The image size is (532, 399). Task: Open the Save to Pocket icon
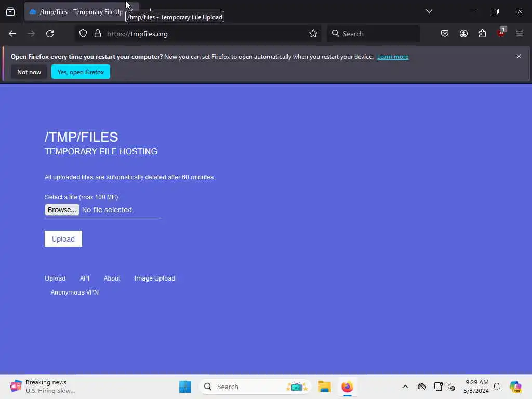click(x=445, y=34)
